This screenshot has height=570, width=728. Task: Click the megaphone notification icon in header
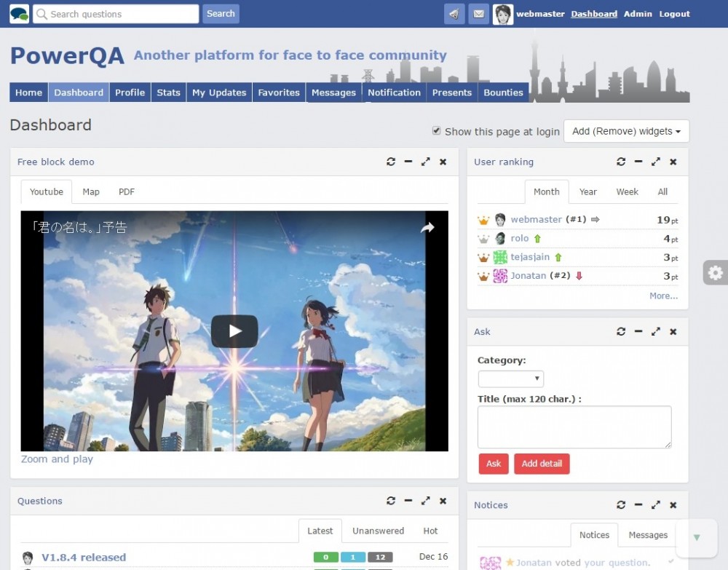pyautogui.click(x=454, y=14)
